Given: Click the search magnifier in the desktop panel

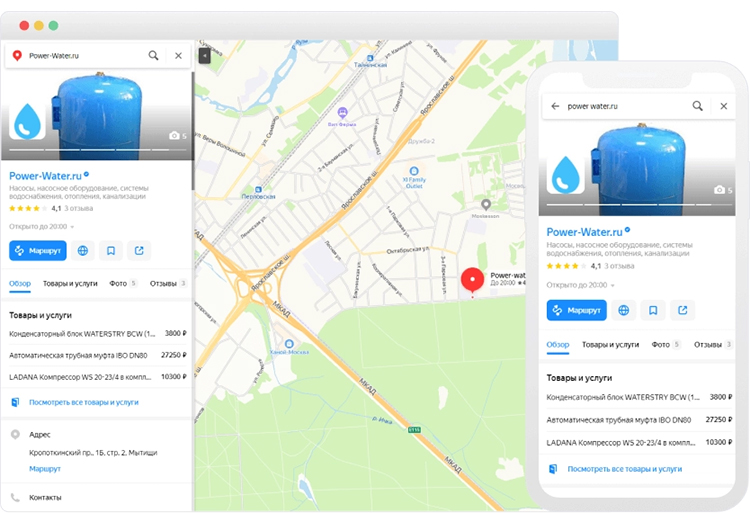Looking at the screenshot, I should pyautogui.click(x=154, y=56).
